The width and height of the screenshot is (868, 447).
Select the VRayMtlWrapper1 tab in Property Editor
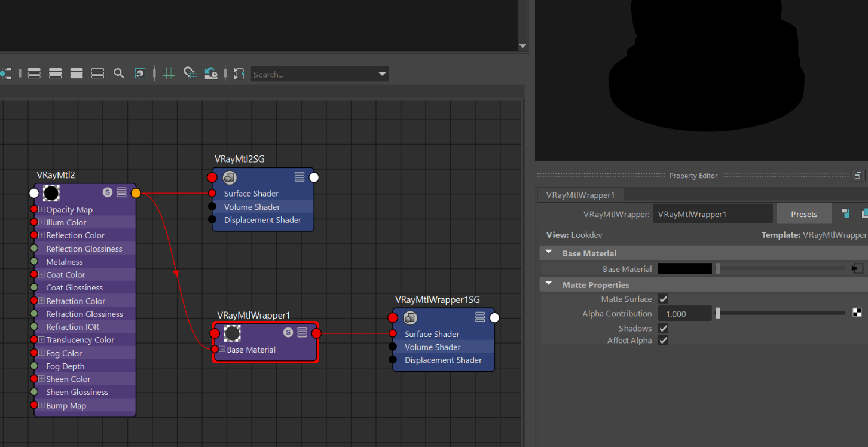(x=580, y=195)
